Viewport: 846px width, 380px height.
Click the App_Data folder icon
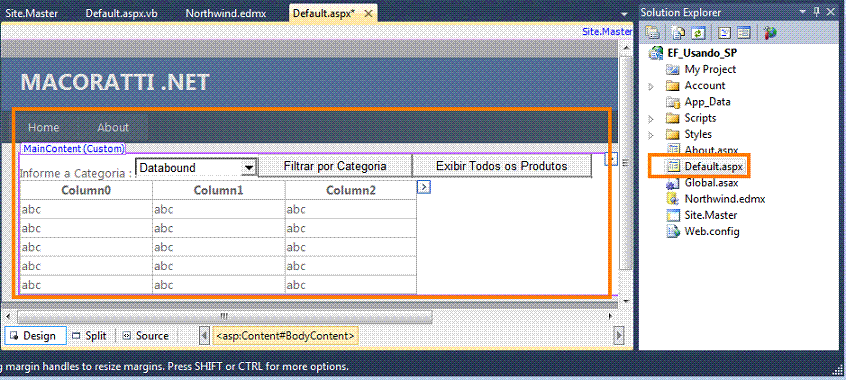pyautogui.click(x=672, y=101)
